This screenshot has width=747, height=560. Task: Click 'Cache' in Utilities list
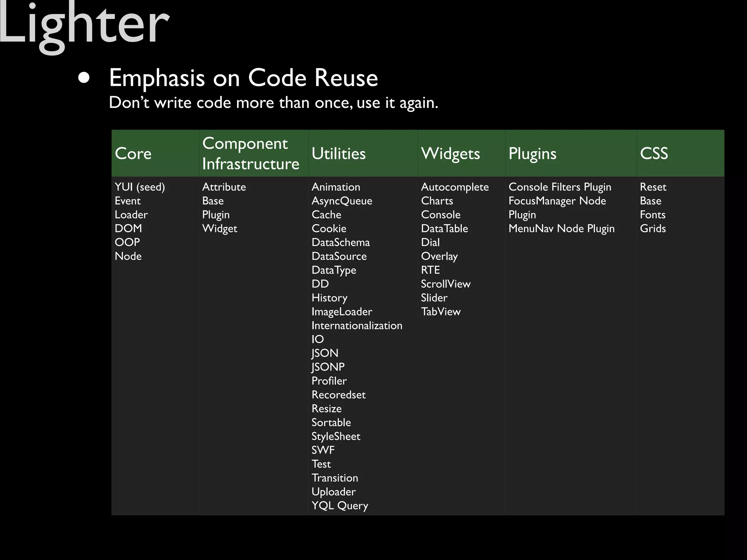[326, 215]
